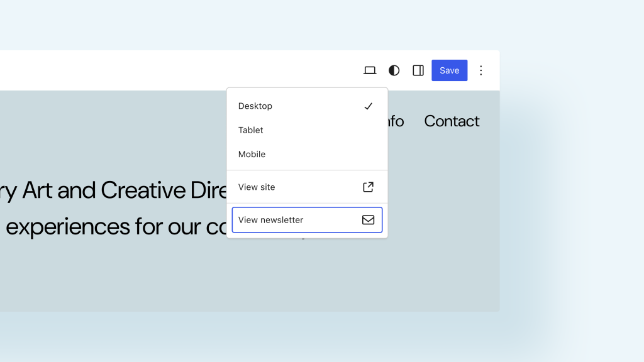Open the device preview laptop icon
This screenshot has width=644, height=362.
[370, 70]
